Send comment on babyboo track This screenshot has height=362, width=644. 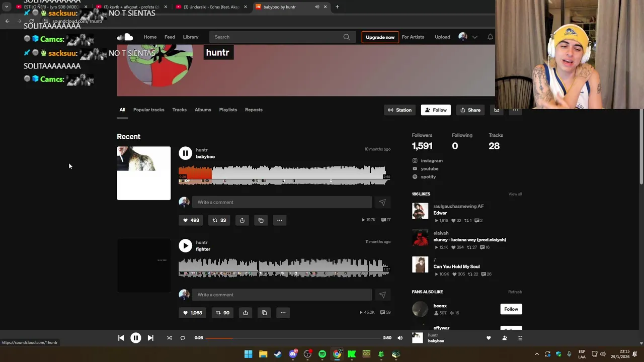click(382, 202)
